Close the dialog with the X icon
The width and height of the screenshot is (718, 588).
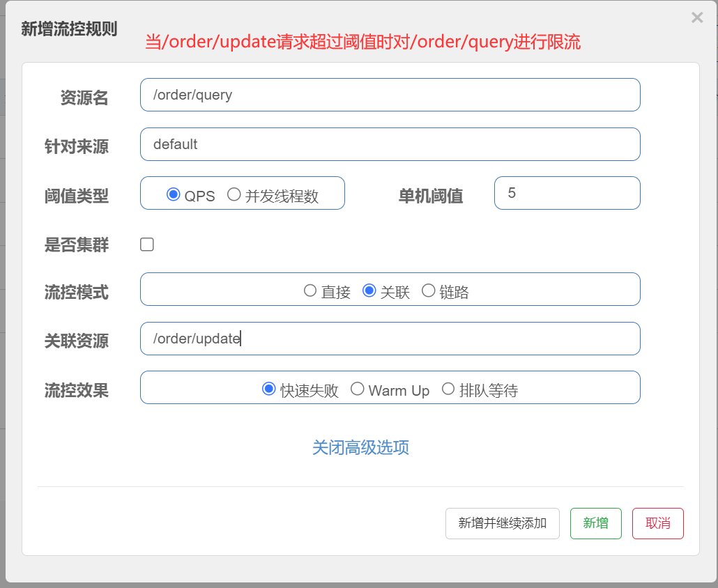pyautogui.click(x=696, y=18)
